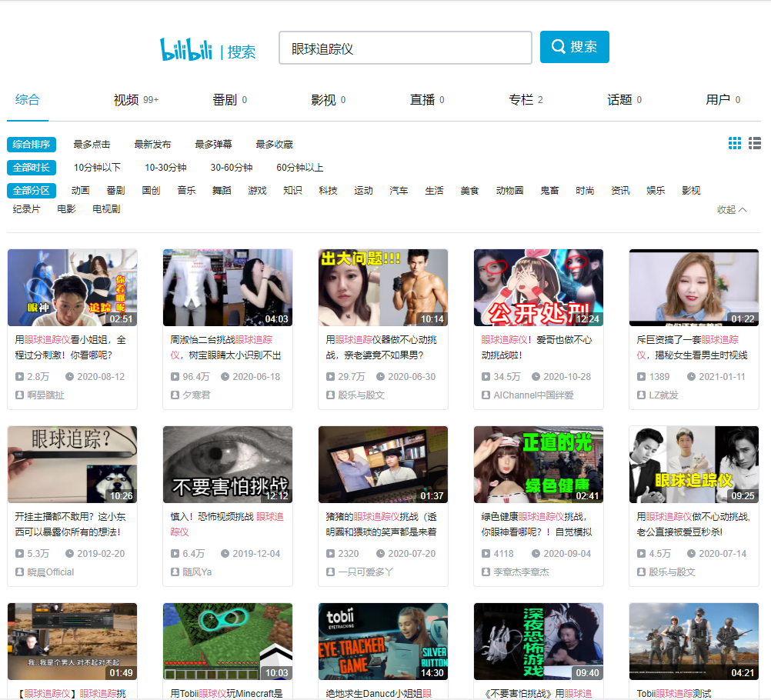The image size is (771, 700).
Task: Open the 话题 tab
Action: tap(625, 100)
